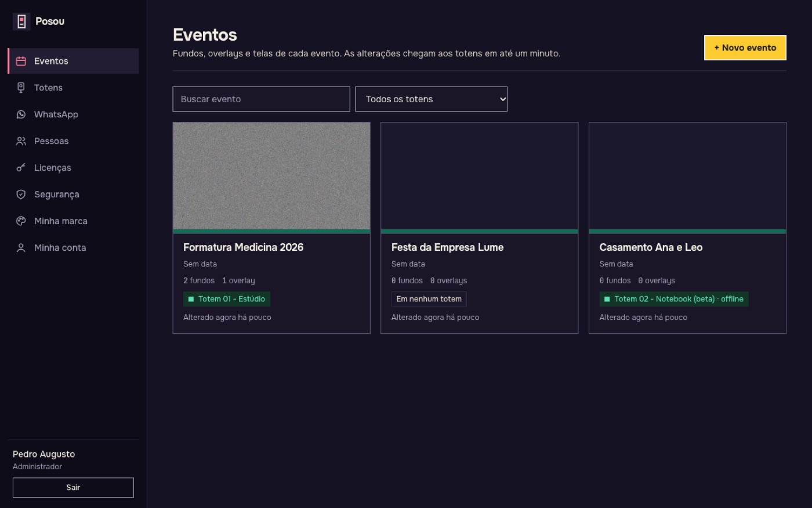This screenshot has width=812, height=508.
Task: Click the Posou logo icon
Action: (x=21, y=21)
